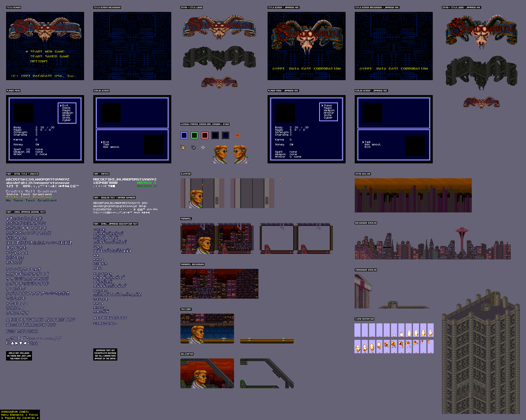526x420 pixels.
Task: Click the gray-bordered navy window frame swatch
Action: (226, 135)
